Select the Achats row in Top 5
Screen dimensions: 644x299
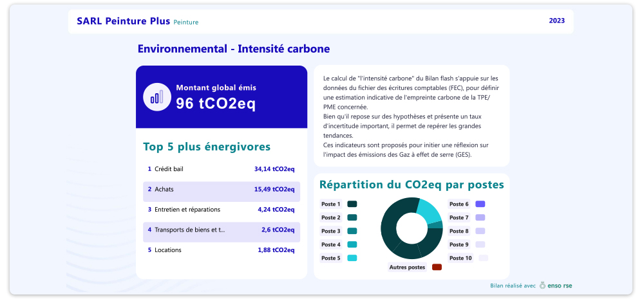(x=222, y=191)
